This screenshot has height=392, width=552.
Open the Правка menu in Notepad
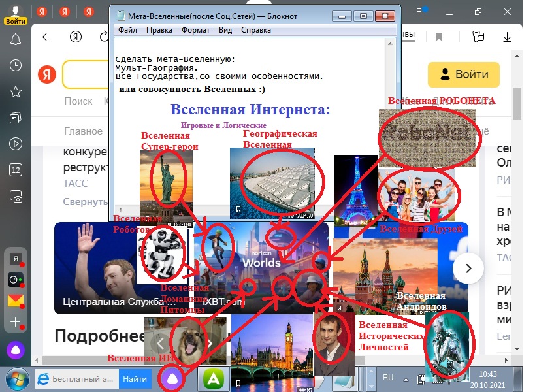tap(159, 30)
